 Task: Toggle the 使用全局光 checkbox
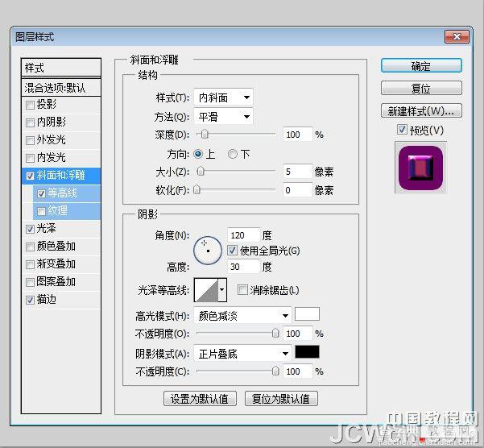click(x=232, y=250)
